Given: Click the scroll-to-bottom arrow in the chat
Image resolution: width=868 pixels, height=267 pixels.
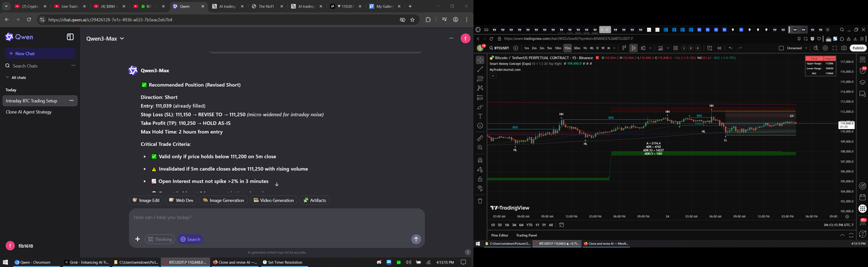Looking at the screenshot, I should pyautogui.click(x=277, y=184).
